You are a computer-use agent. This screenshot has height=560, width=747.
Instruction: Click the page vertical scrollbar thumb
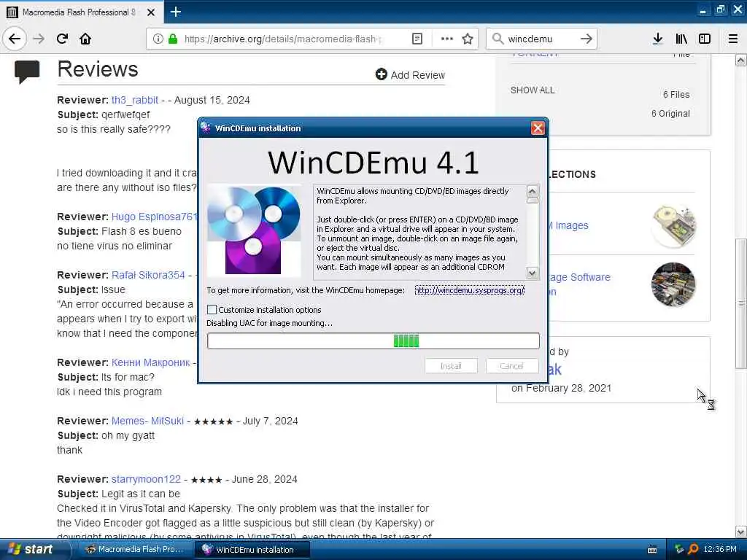pyautogui.click(x=741, y=303)
